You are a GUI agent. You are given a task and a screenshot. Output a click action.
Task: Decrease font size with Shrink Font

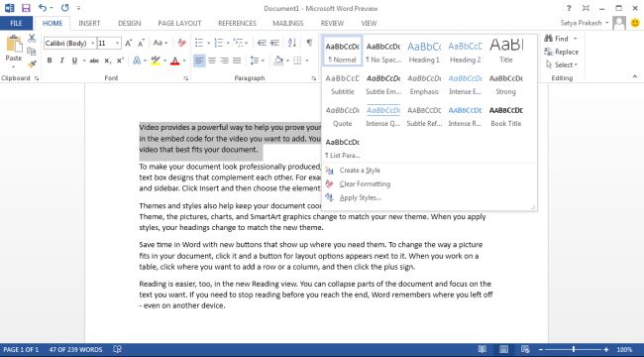pyautogui.click(x=142, y=44)
